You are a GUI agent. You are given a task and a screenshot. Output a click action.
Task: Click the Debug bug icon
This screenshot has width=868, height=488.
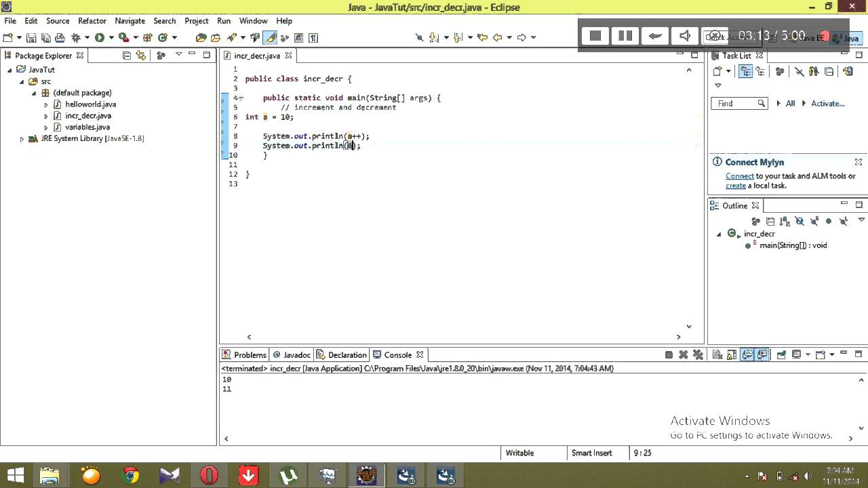[x=75, y=37]
